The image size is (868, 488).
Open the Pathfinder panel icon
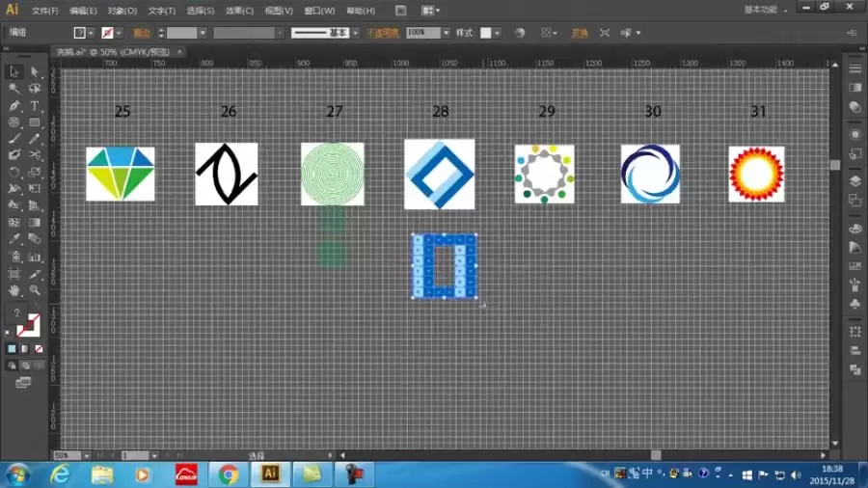pos(855,369)
